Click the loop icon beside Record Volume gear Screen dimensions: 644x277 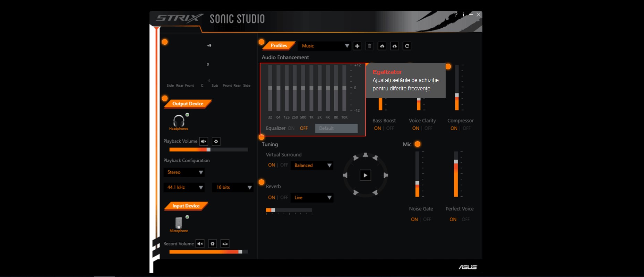[225, 244]
